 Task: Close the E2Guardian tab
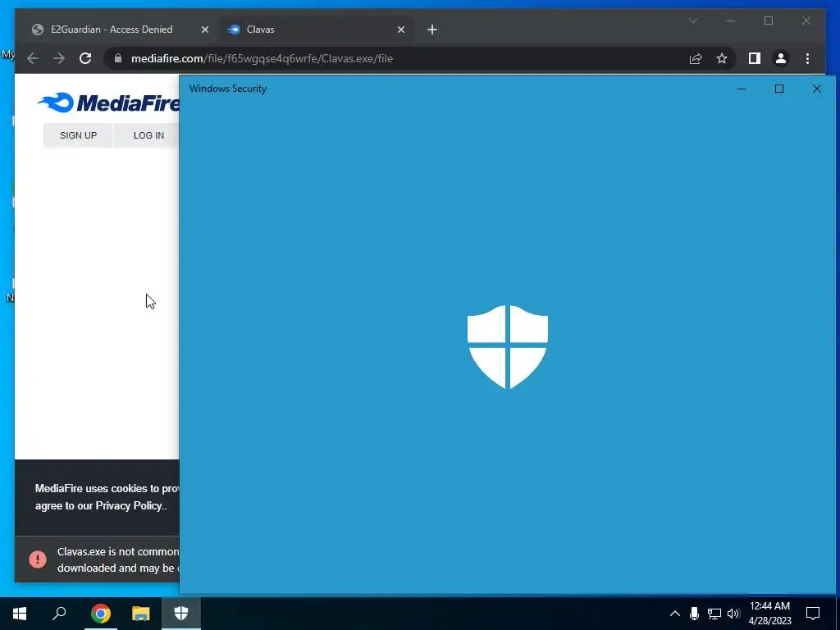click(x=204, y=30)
